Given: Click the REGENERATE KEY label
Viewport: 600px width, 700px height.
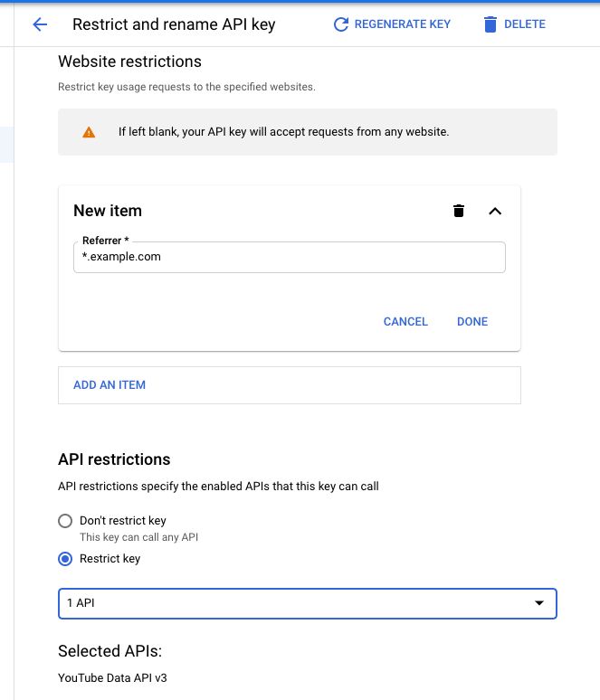Looking at the screenshot, I should tap(403, 24).
